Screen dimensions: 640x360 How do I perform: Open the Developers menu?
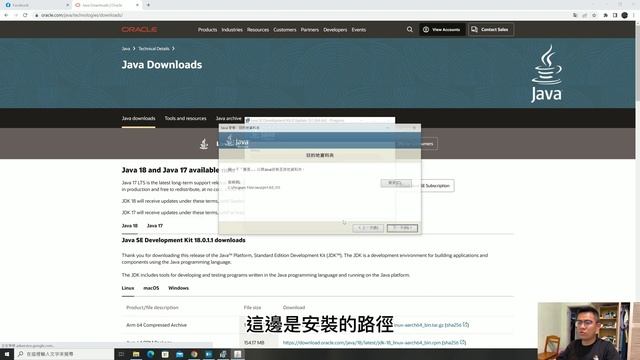(x=335, y=30)
